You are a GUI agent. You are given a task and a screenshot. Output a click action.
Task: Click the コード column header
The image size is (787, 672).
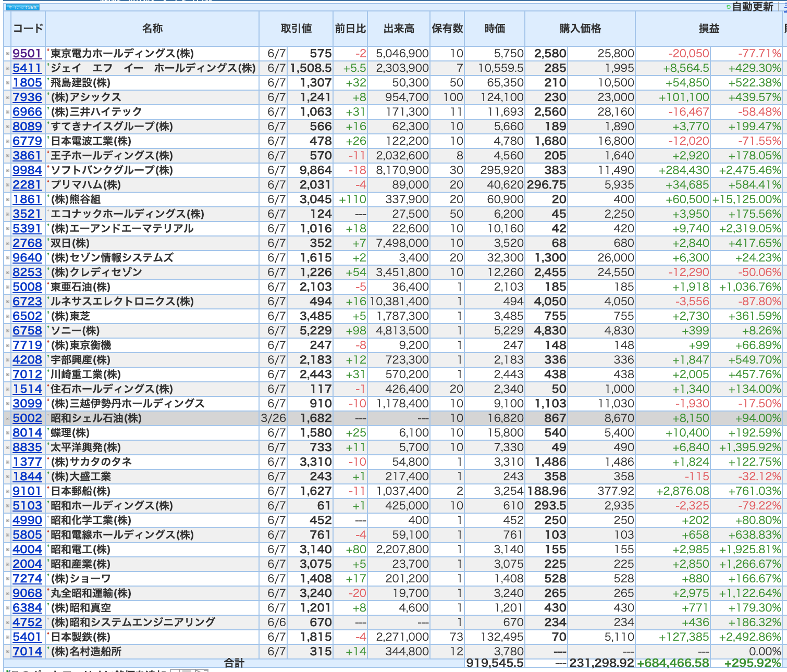click(28, 29)
